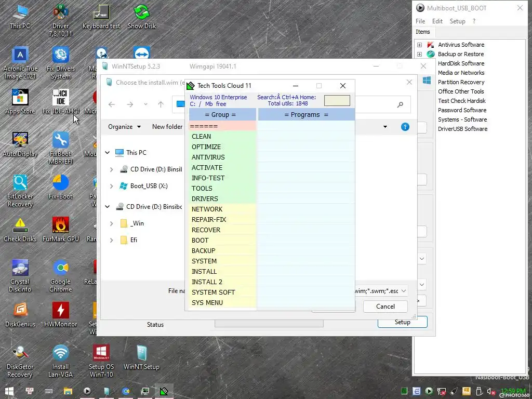Click WinNTSetup status progress bar

coord(269,324)
